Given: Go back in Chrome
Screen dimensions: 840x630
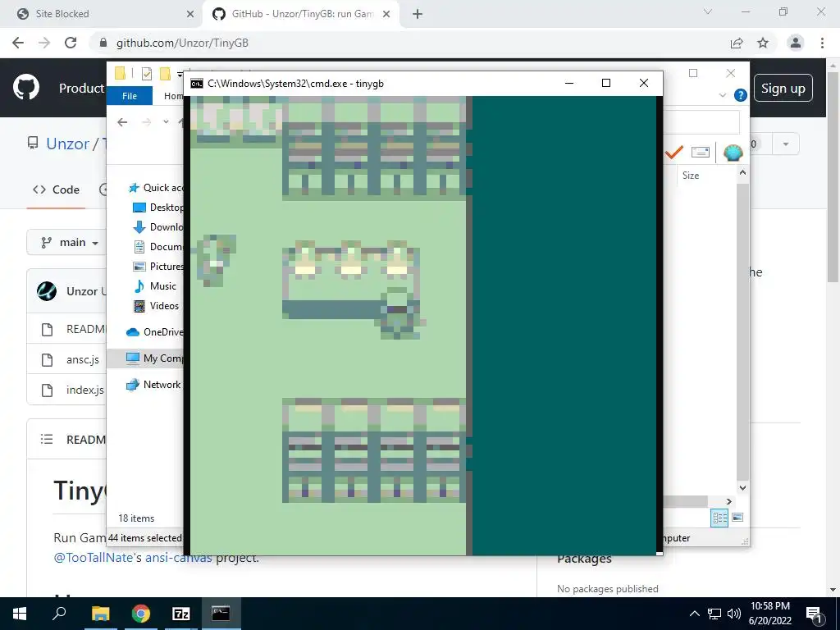Looking at the screenshot, I should pyautogui.click(x=18, y=43).
